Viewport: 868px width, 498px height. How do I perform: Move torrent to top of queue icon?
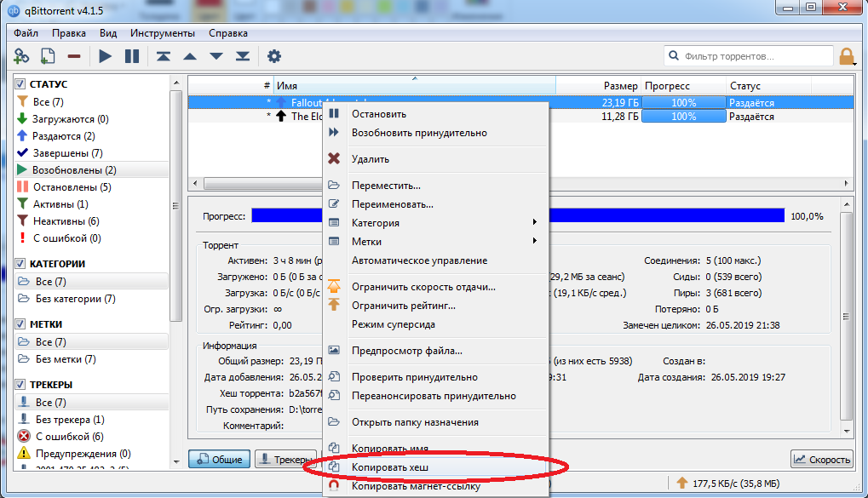coord(162,56)
